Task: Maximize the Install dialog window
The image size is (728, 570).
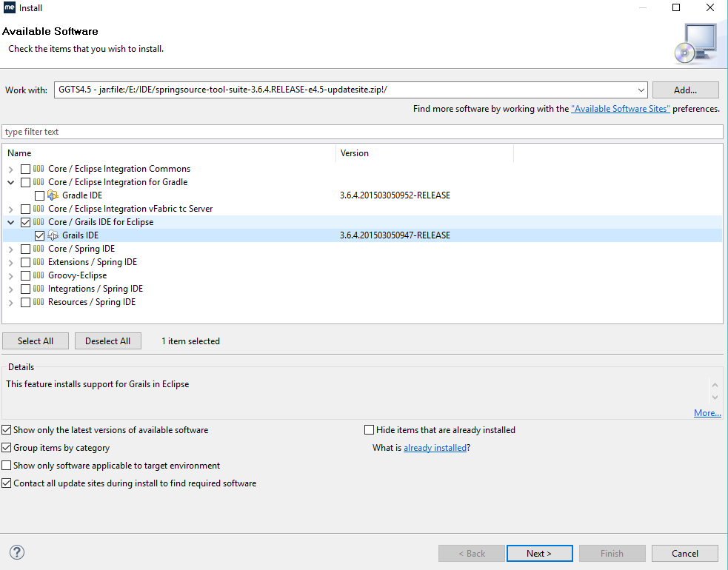Action: tap(676, 7)
